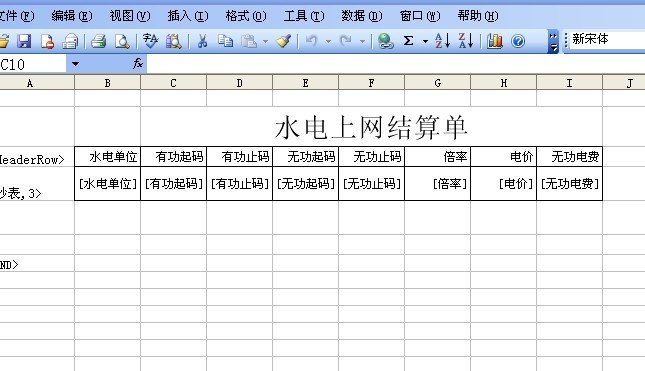
Task: Expand the Paste options dropdown arrow
Action: (x=265, y=41)
